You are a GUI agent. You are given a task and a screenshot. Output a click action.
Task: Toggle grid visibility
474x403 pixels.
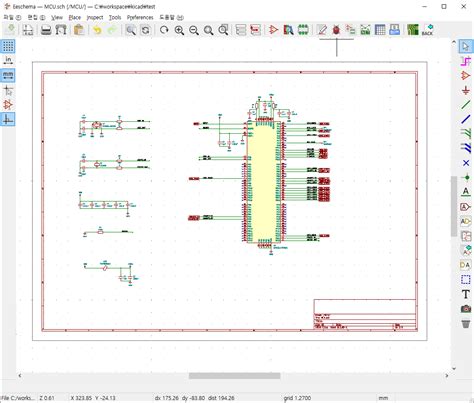[8, 46]
